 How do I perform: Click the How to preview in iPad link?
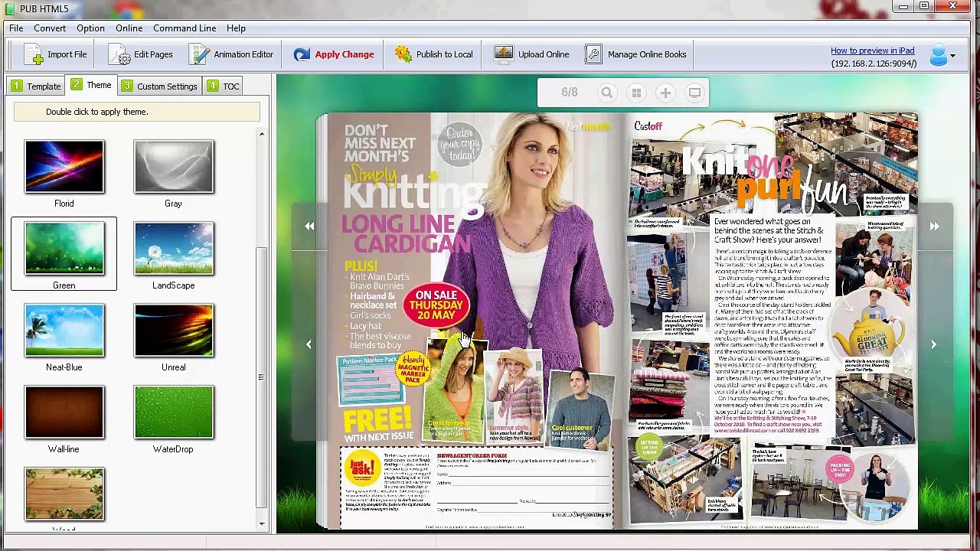pyautogui.click(x=872, y=51)
